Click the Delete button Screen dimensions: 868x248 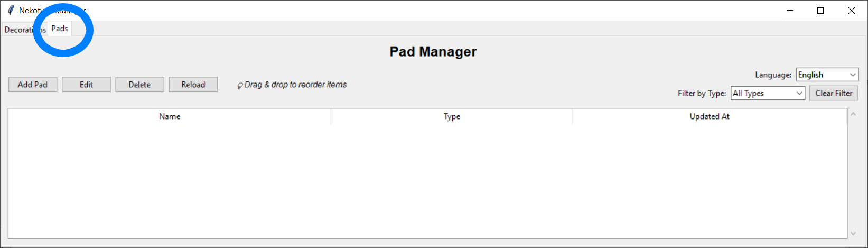(139, 85)
